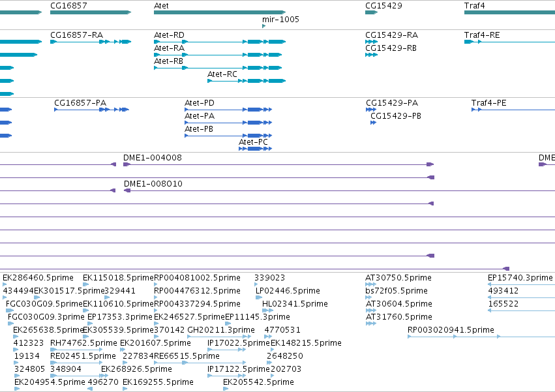Viewport: 555px width, 392px height.
Task: Click the Atet-PA protein label
Action: [x=200, y=116]
